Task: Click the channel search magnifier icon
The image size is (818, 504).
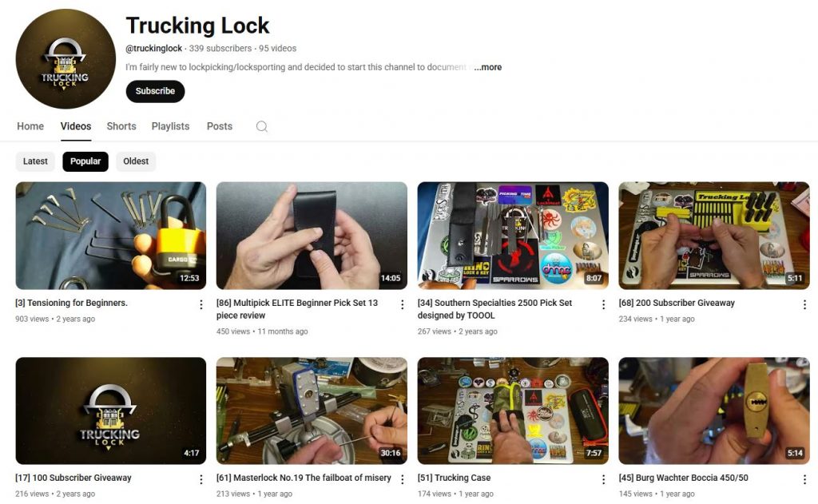Action: point(262,127)
